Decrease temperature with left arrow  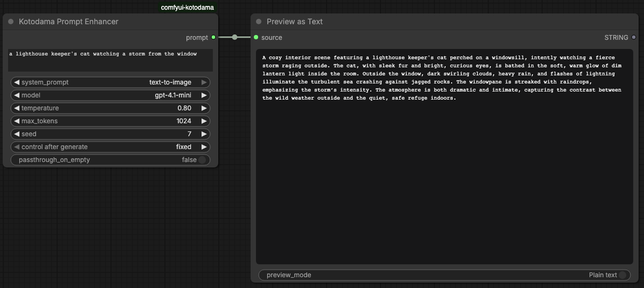pyautogui.click(x=16, y=108)
